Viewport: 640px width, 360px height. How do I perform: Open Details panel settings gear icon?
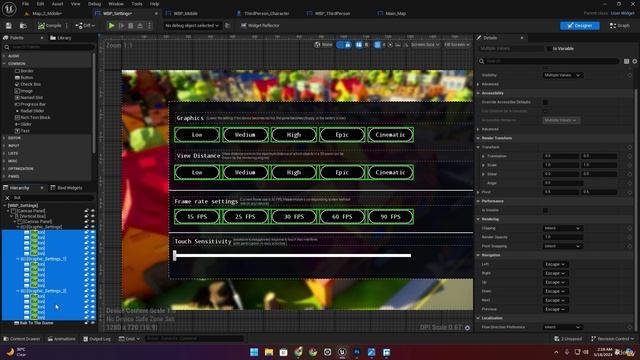tap(635, 61)
